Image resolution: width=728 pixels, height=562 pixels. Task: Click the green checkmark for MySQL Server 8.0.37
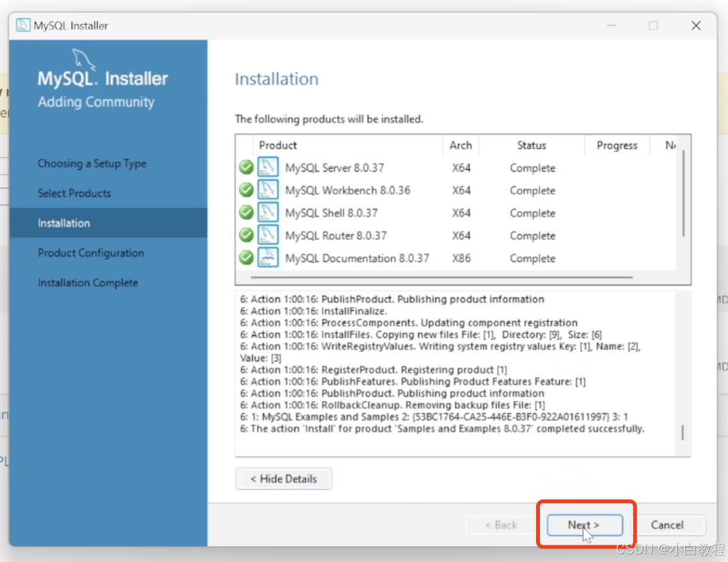pyautogui.click(x=246, y=167)
